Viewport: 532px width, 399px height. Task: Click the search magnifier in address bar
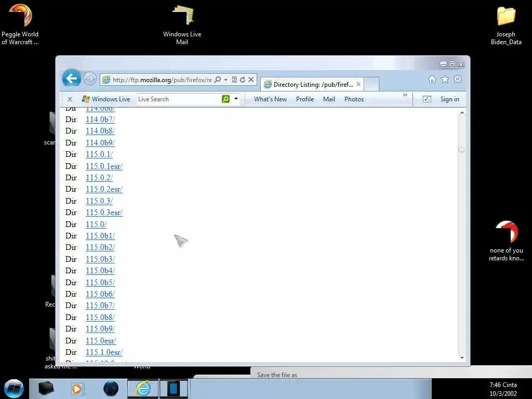click(218, 79)
